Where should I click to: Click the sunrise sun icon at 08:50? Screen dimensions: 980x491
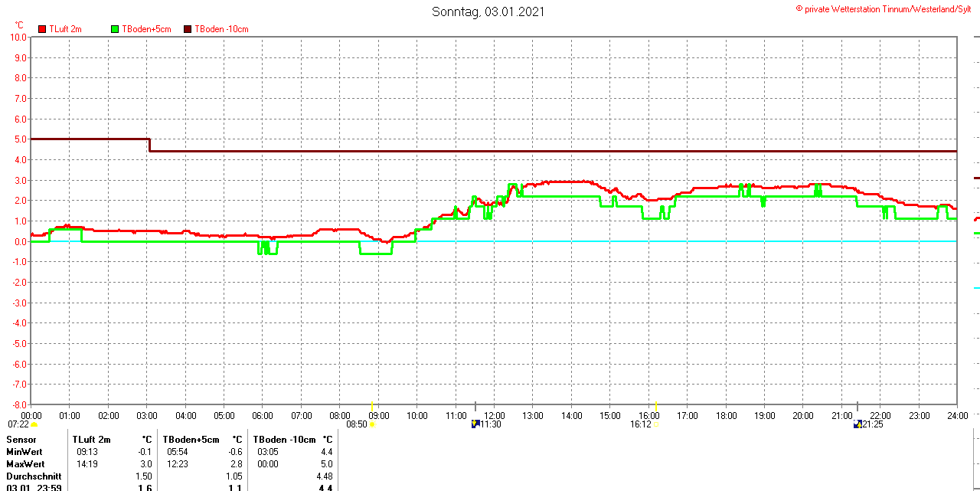point(373,424)
